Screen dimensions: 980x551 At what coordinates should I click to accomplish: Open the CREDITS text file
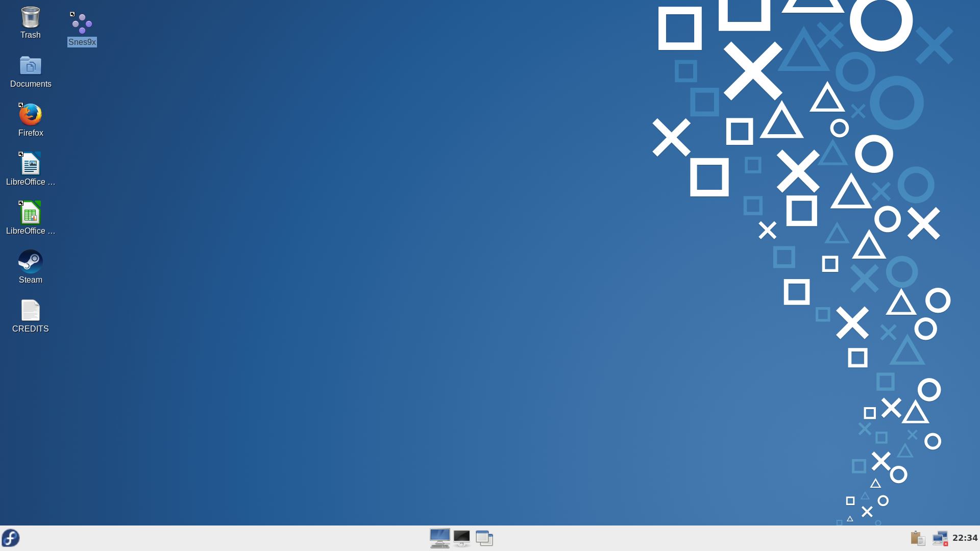(x=30, y=310)
